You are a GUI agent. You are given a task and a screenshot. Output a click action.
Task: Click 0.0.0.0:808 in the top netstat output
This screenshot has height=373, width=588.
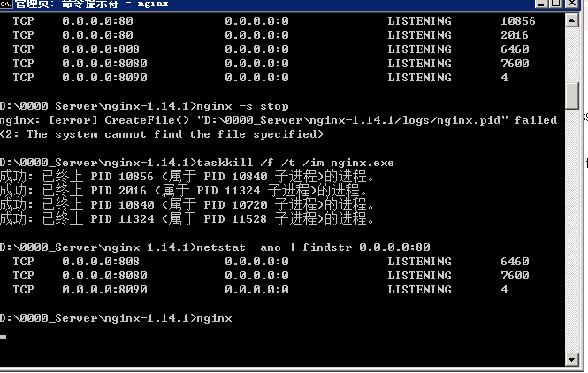click(101, 49)
